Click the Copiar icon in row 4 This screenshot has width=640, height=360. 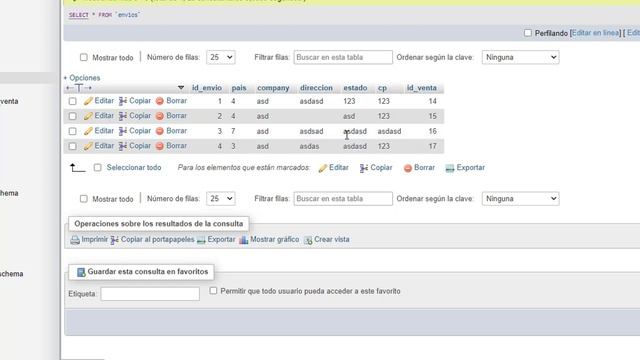point(123,146)
